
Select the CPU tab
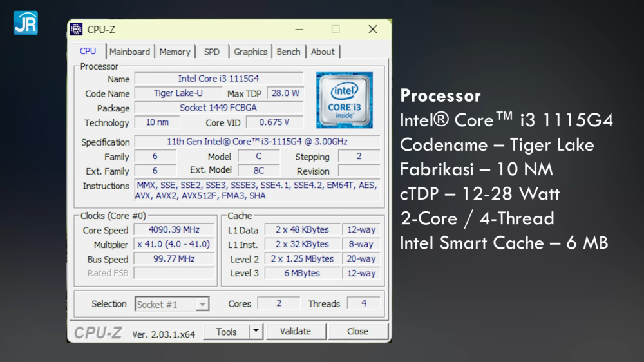(88, 51)
